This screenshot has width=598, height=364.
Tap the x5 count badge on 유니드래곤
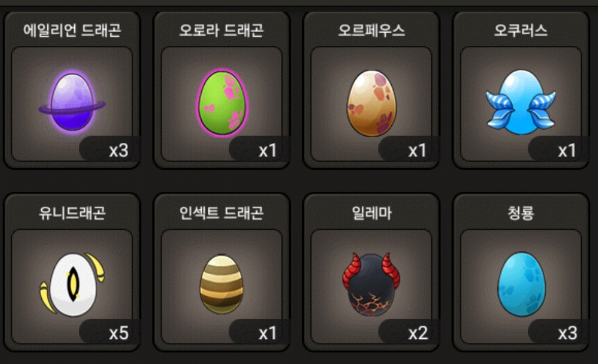[x=109, y=332]
